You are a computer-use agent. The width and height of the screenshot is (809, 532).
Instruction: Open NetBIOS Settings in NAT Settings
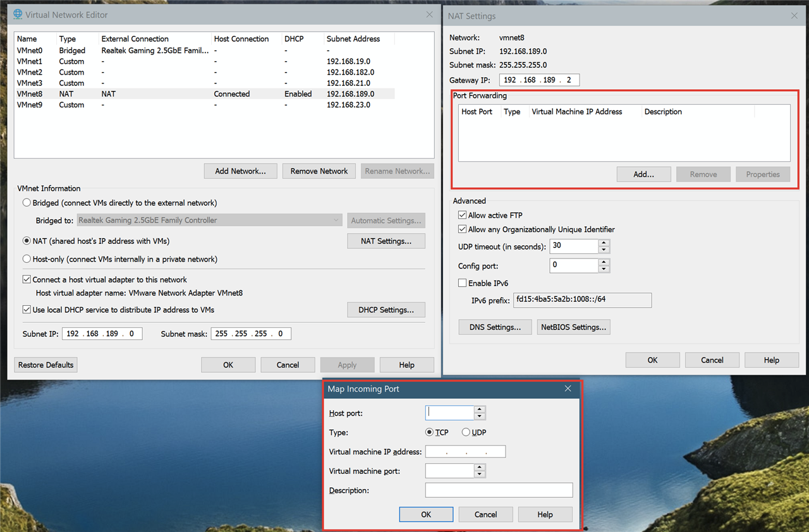point(573,327)
